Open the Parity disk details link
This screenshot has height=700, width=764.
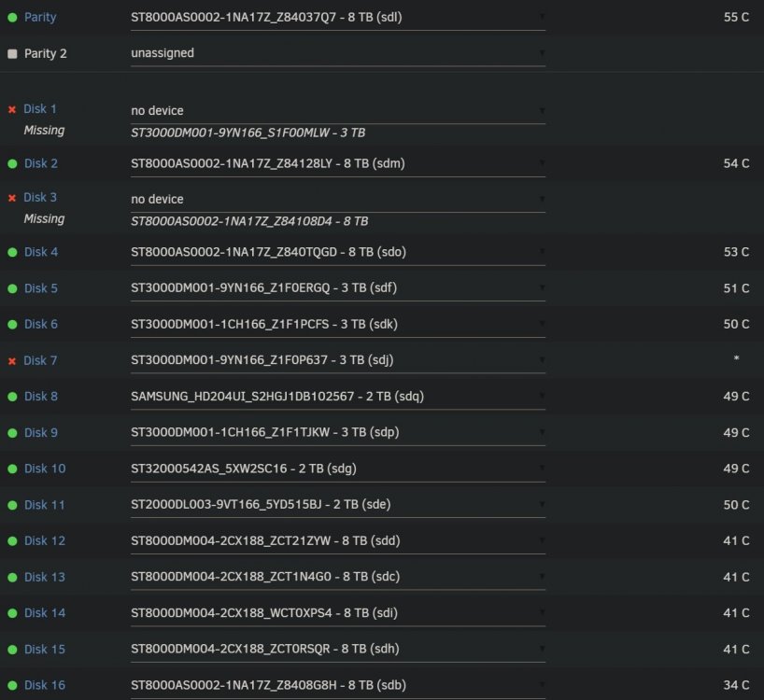pos(40,17)
